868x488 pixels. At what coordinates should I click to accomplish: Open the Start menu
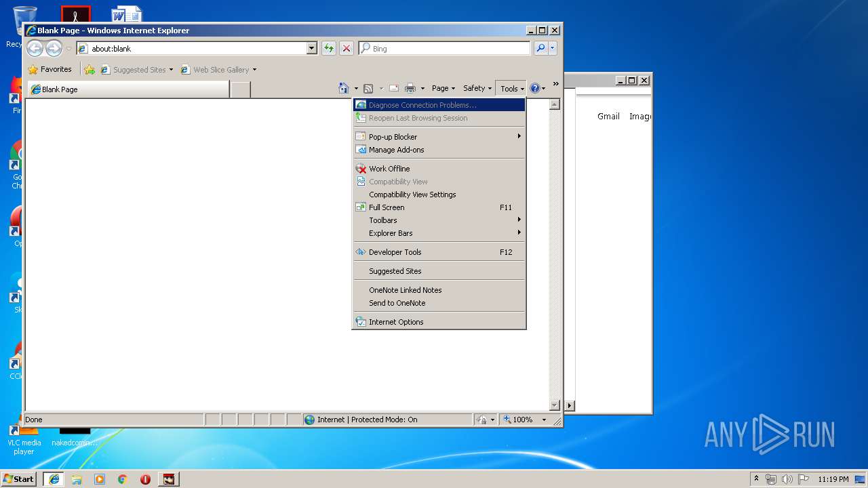[18, 479]
